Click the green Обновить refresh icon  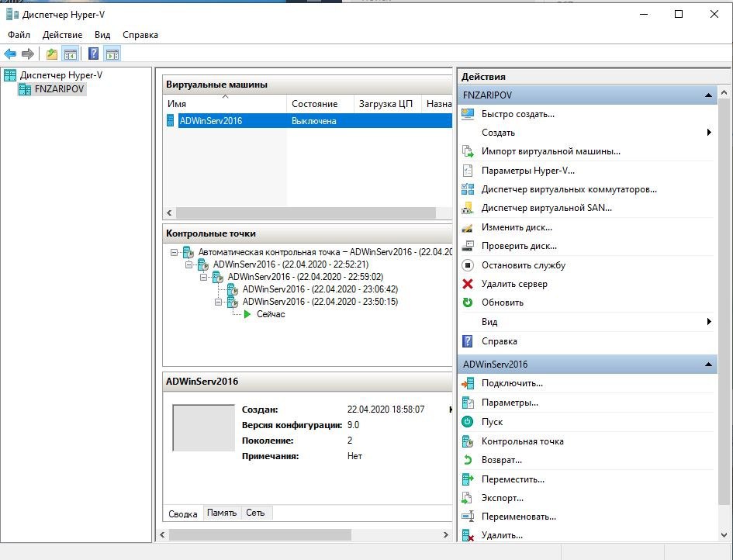(468, 302)
